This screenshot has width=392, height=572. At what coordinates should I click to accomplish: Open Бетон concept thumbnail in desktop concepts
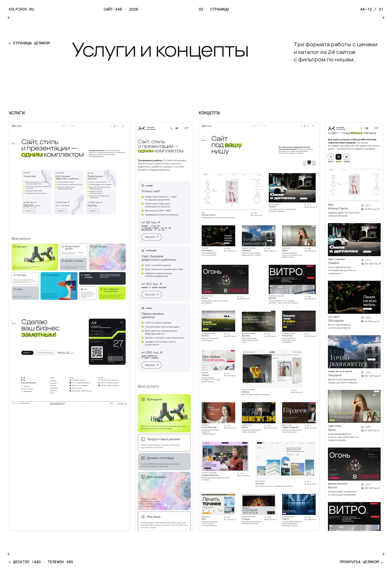pyautogui.click(x=258, y=413)
